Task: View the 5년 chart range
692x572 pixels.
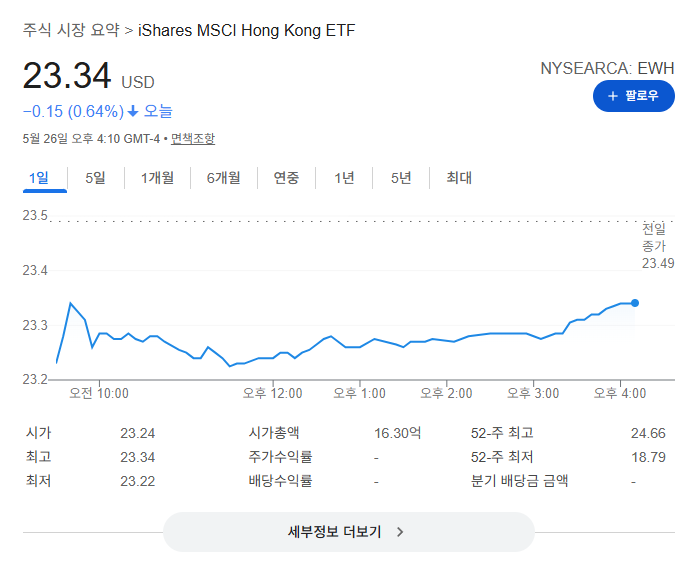Action: tap(401, 178)
